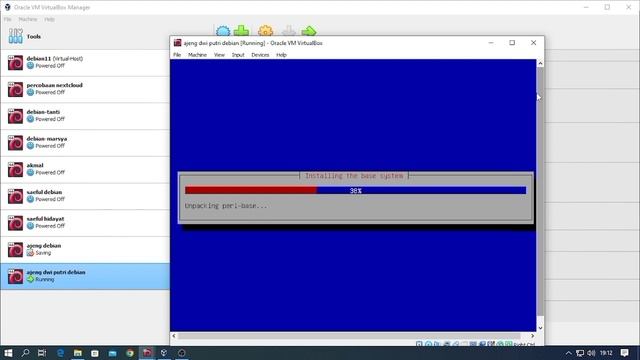Select the 'ajeng debian' machine name
640x360 pixels.
pyautogui.click(x=44, y=246)
